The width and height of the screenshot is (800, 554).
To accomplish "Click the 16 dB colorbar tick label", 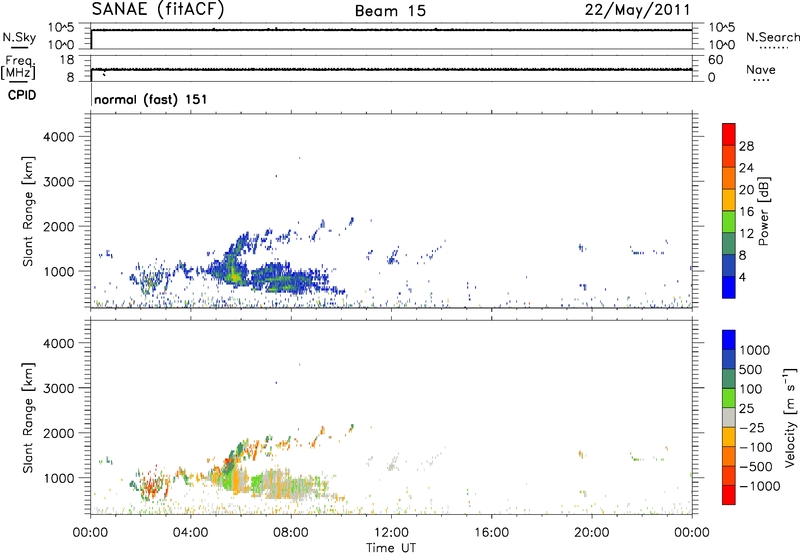I will click(746, 212).
